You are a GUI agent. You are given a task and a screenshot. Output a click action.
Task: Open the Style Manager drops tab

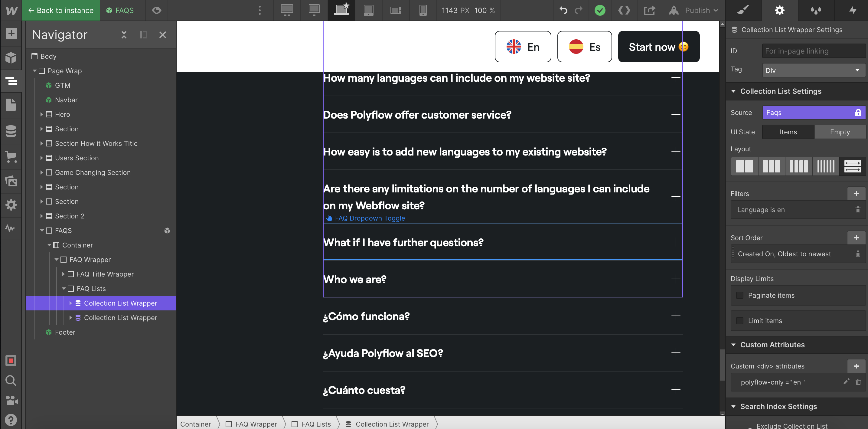click(x=816, y=10)
